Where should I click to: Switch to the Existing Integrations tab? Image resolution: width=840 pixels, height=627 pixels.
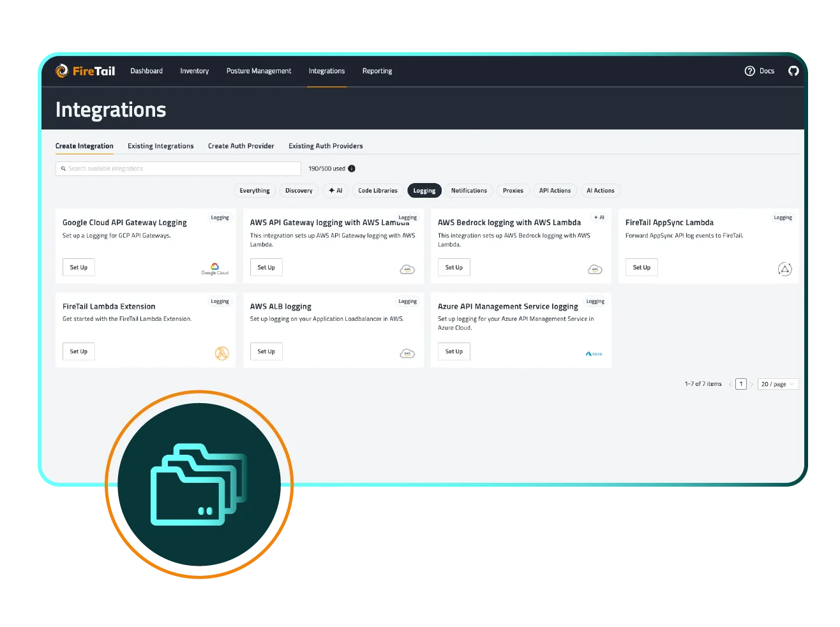161,146
